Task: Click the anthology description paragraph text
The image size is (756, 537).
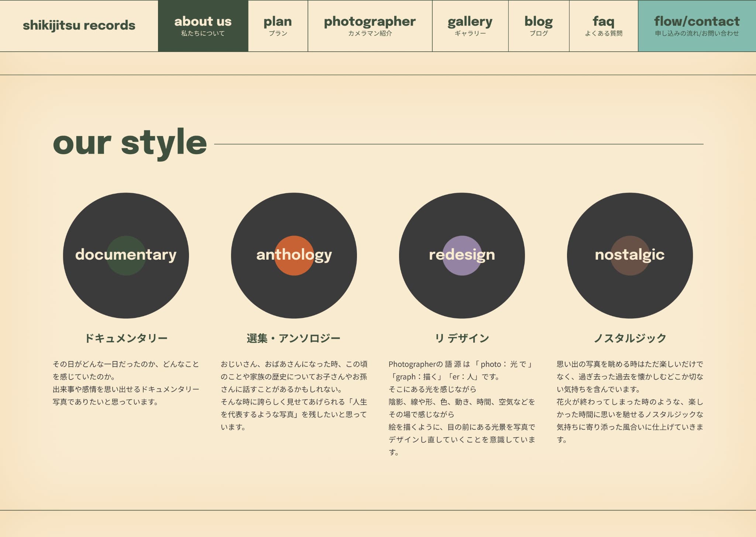Action: tap(294, 395)
